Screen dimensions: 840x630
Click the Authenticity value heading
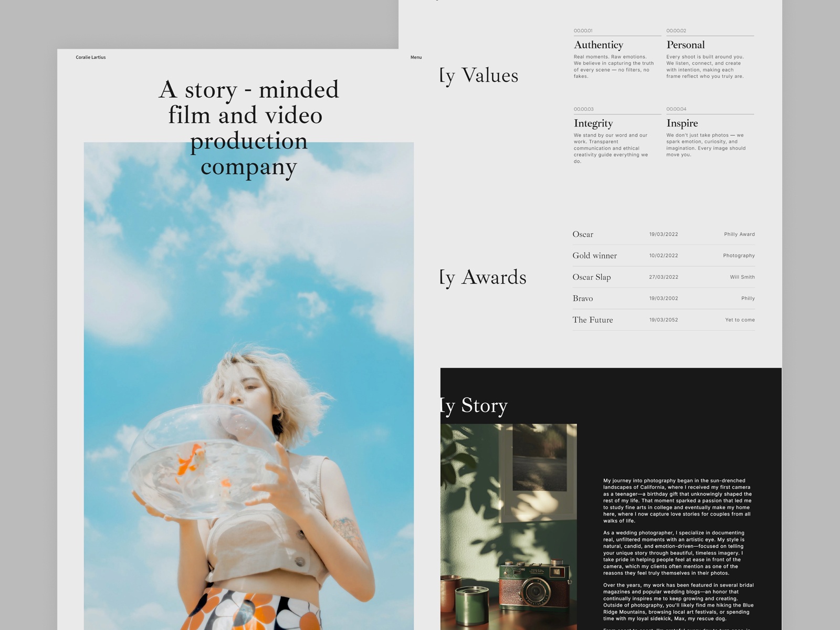(x=598, y=45)
